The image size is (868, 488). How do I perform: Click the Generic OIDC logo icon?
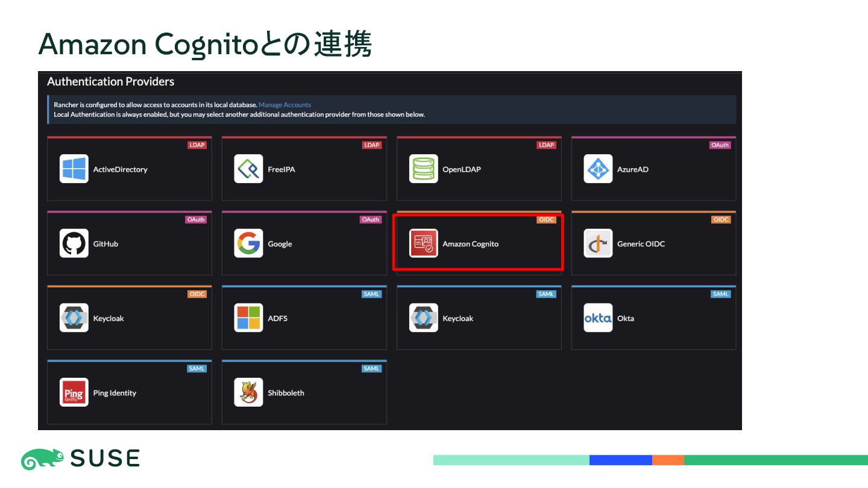[598, 243]
